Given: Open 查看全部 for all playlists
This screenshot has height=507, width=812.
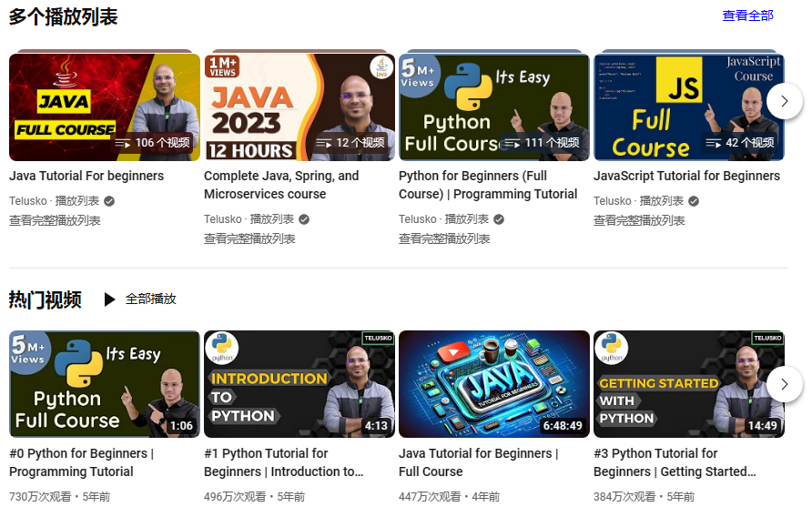Looking at the screenshot, I should tap(747, 15).
